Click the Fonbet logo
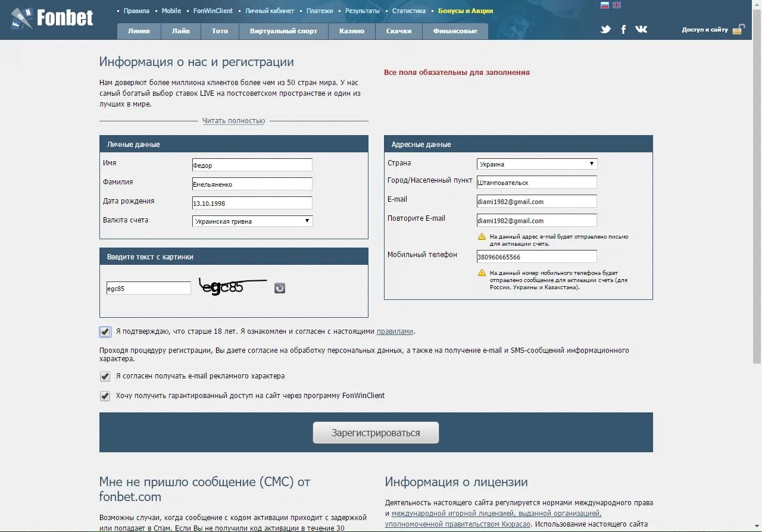Screen dimensions: 762x532 coord(52,18)
